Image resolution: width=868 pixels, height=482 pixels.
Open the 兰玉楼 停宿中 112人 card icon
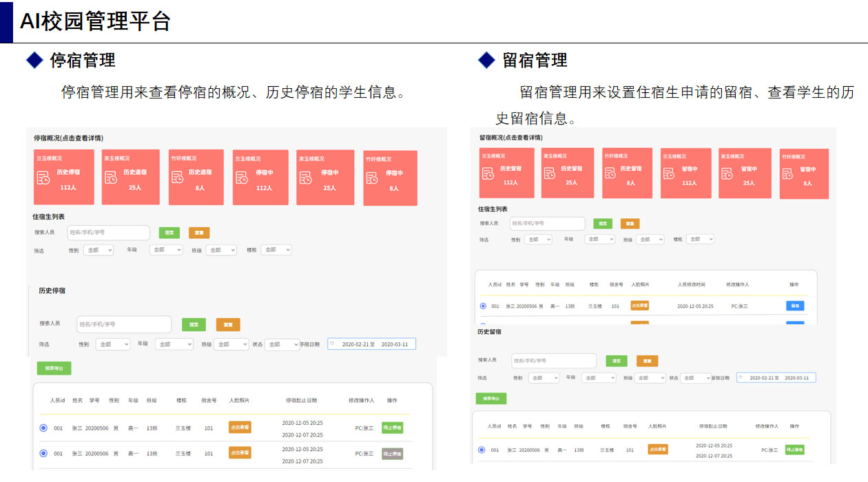click(x=241, y=177)
